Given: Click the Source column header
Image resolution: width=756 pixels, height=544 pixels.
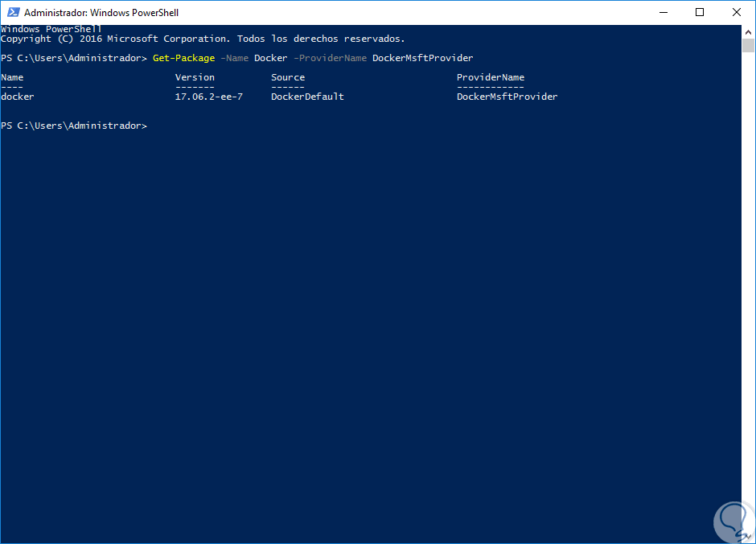Looking at the screenshot, I should [x=288, y=77].
